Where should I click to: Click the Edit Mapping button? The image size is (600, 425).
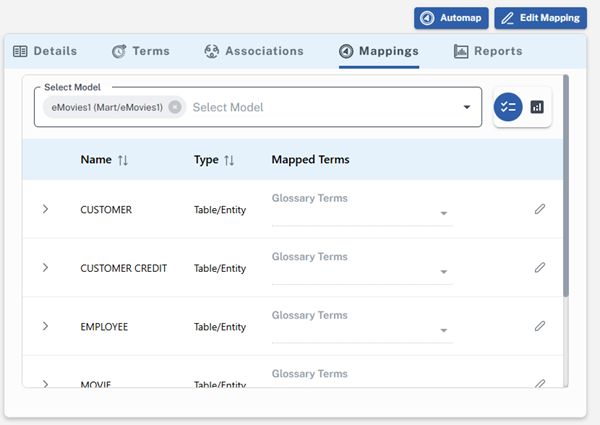(x=540, y=18)
